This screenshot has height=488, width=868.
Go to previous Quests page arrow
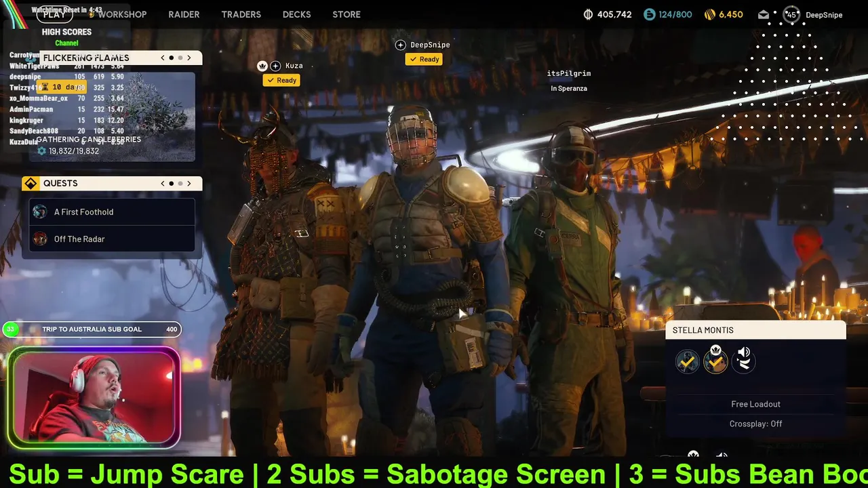pyautogui.click(x=163, y=183)
